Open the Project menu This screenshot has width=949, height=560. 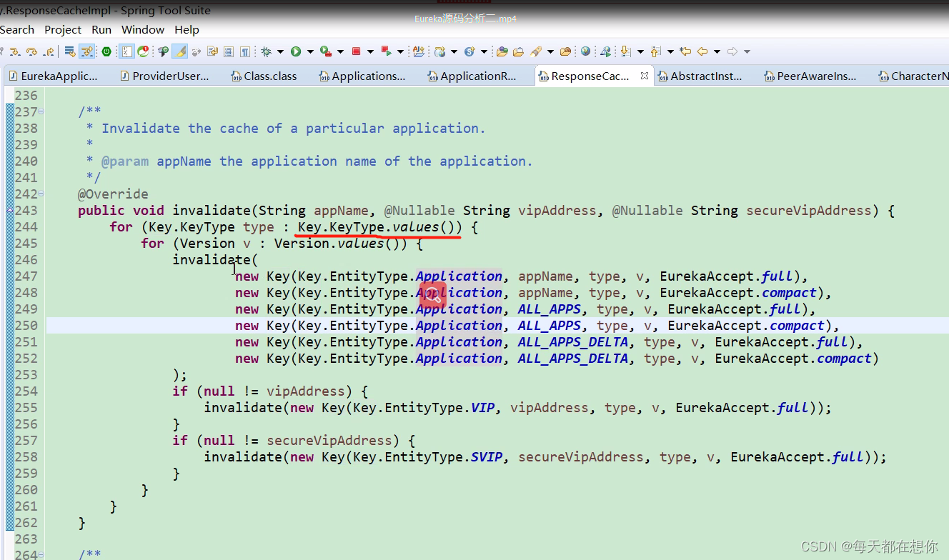pyautogui.click(x=63, y=30)
